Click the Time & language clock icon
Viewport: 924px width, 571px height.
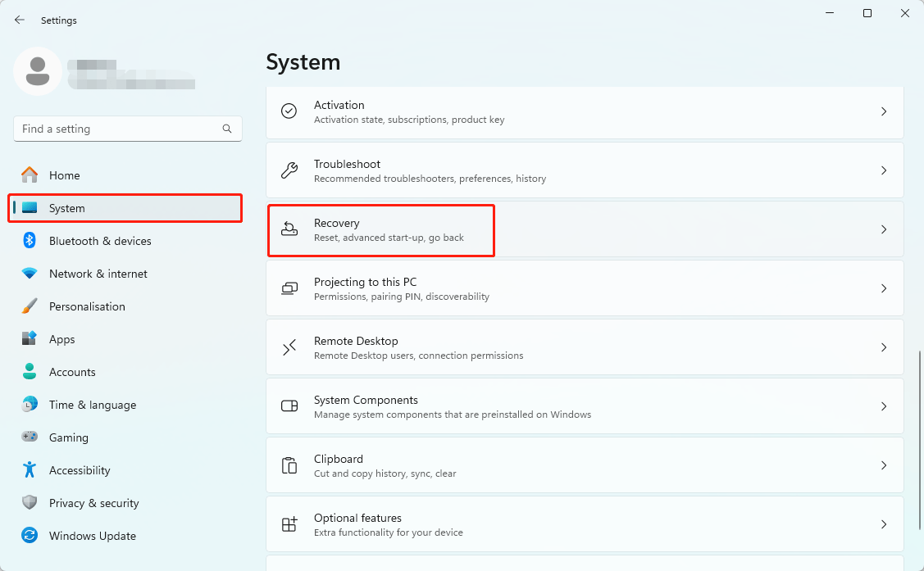30,405
